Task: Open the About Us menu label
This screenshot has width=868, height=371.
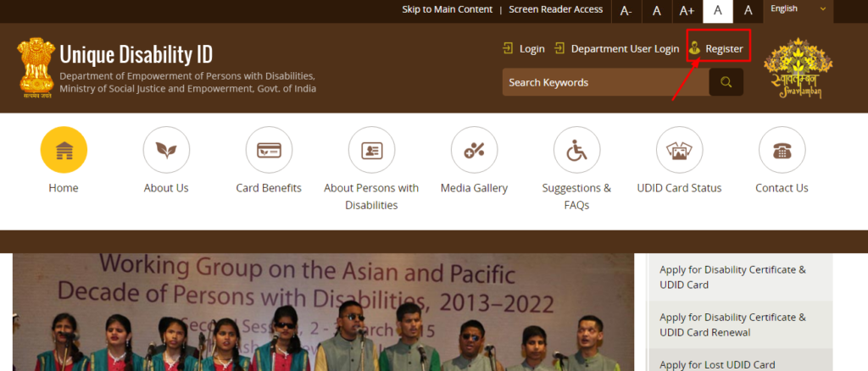Action: tap(166, 188)
